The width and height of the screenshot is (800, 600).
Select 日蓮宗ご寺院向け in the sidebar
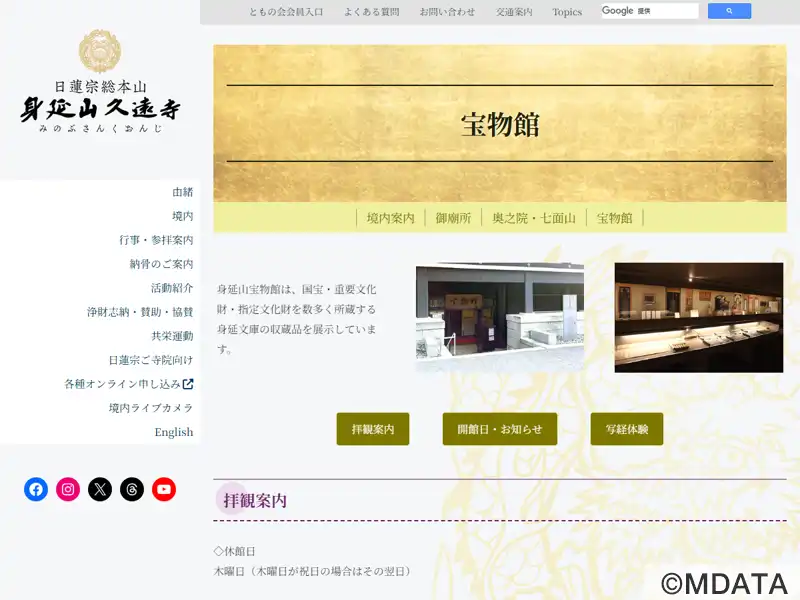pyautogui.click(x=151, y=360)
